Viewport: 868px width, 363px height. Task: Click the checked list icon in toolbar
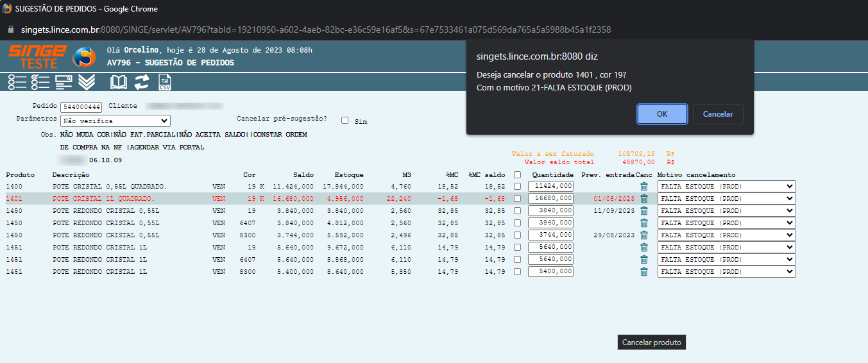40,82
